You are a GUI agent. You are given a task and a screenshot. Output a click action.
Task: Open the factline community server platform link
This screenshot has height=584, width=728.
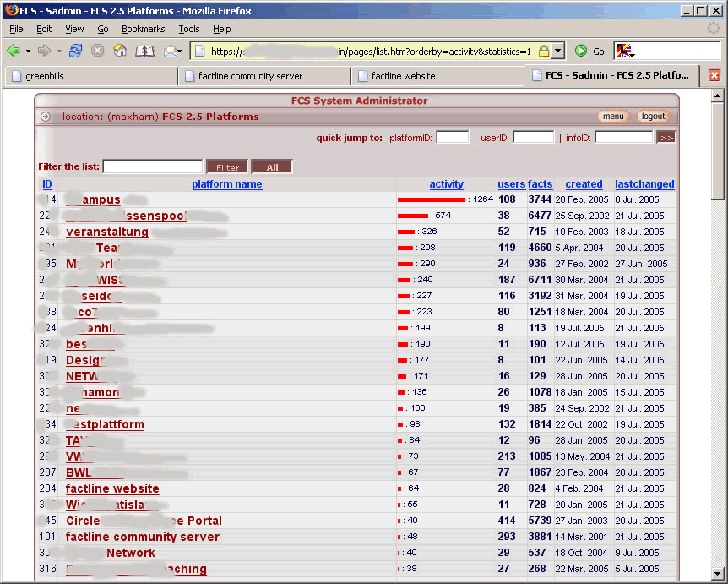[x=142, y=537]
